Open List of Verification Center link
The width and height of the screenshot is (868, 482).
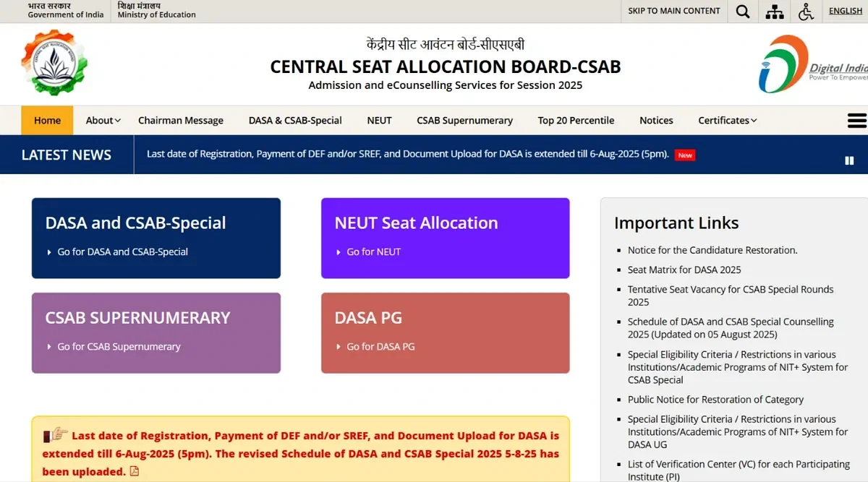point(739,470)
